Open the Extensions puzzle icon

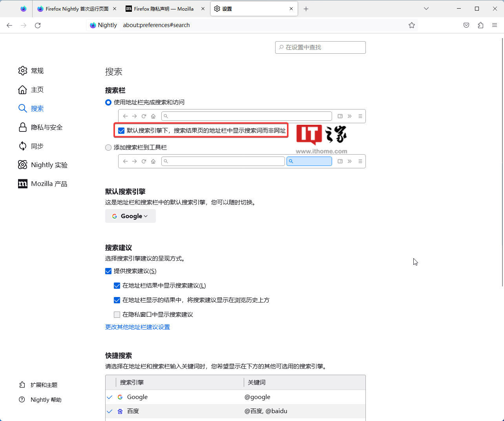point(480,25)
